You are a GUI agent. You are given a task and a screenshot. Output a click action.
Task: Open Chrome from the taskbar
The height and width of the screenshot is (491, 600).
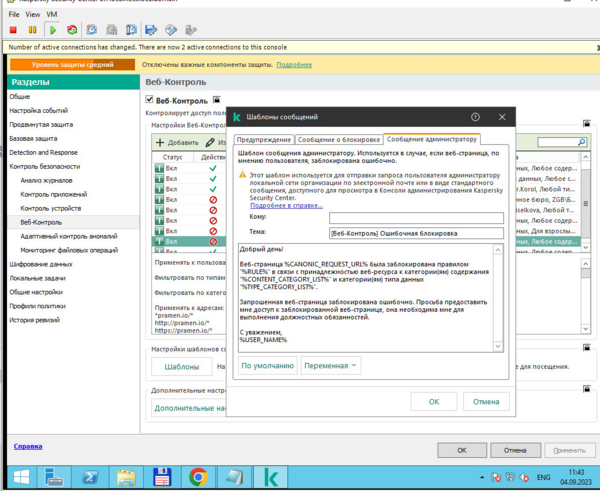[x=198, y=476]
